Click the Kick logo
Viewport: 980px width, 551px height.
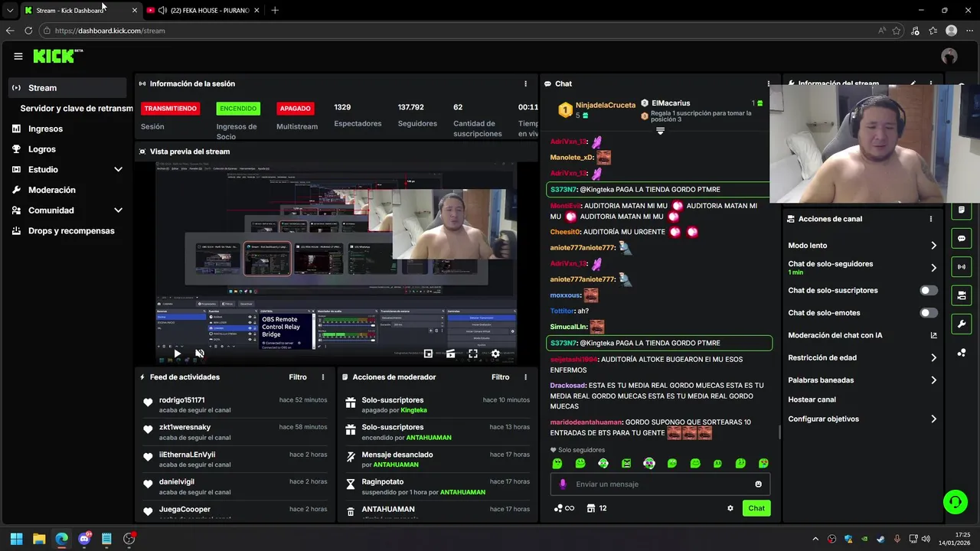(x=57, y=56)
